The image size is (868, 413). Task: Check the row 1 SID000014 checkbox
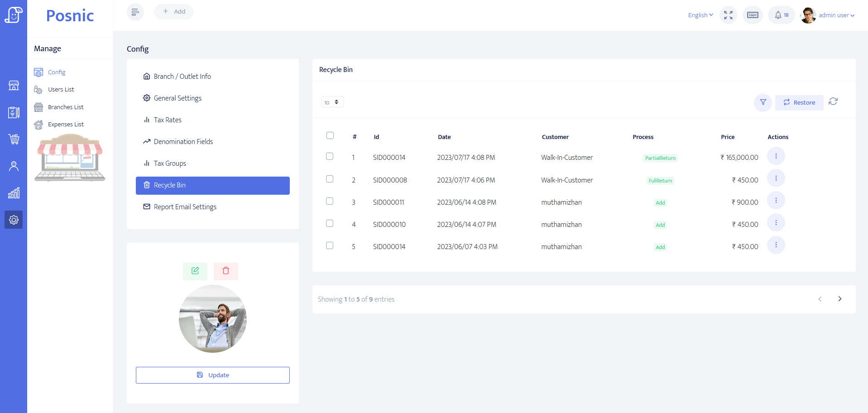[x=330, y=156]
